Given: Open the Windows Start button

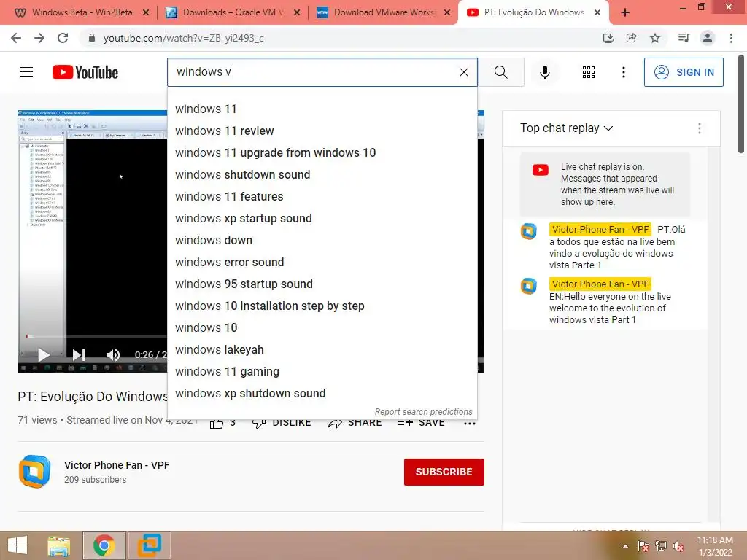Looking at the screenshot, I should point(18,545).
